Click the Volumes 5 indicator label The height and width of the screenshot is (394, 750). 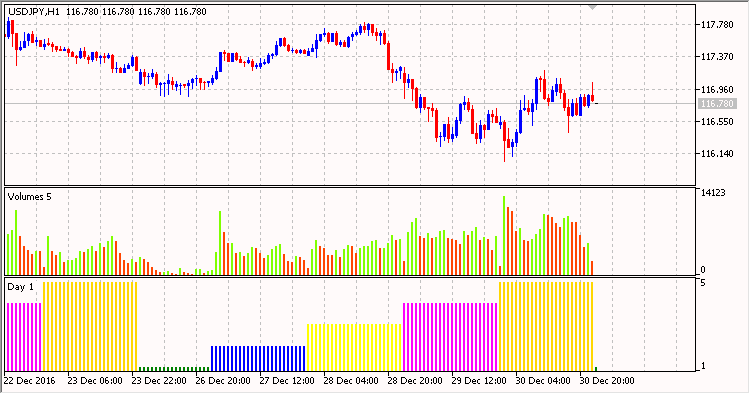tap(29, 197)
